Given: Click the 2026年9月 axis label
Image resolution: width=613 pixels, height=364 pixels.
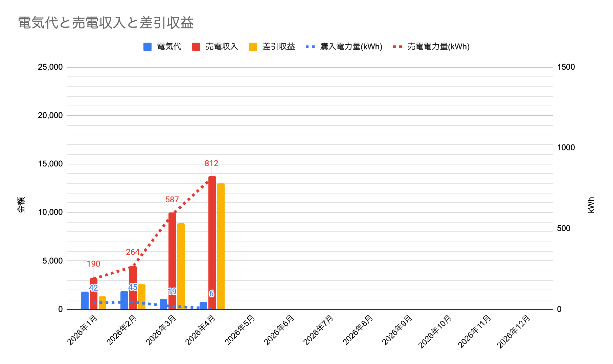Looking at the screenshot, I should (x=398, y=330).
